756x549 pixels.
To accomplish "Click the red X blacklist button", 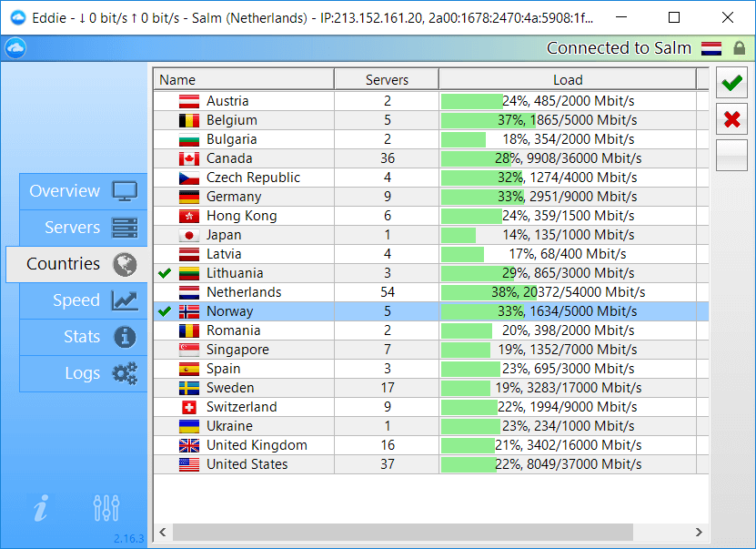I will 731,119.
